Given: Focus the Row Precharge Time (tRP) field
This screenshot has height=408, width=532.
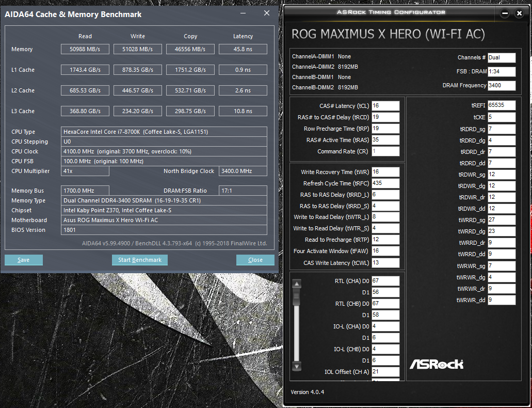Looking at the screenshot, I should click(x=385, y=129).
